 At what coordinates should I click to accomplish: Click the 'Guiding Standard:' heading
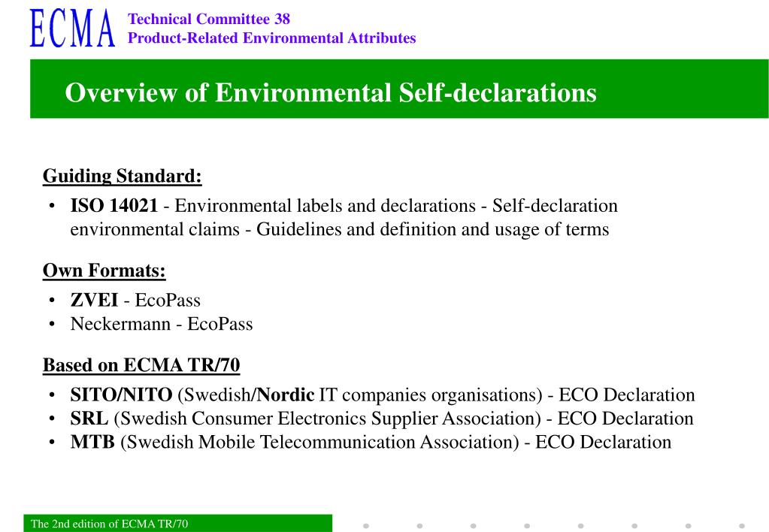coord(122,176)
